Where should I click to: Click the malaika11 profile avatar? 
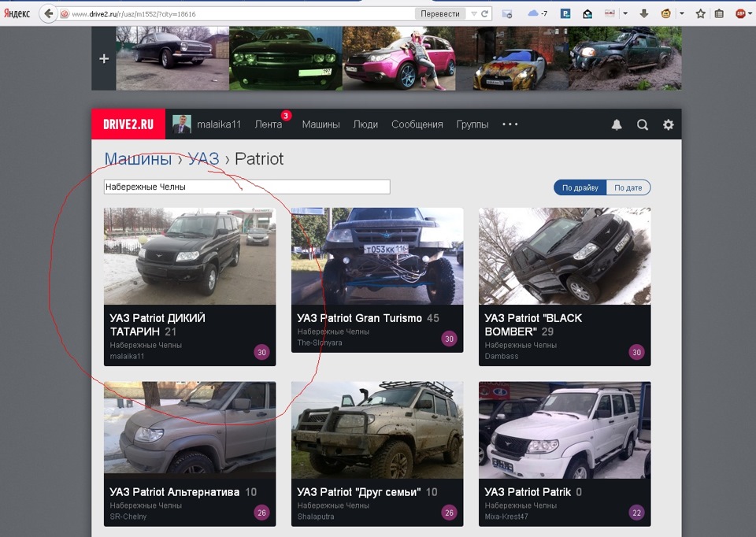coord(182,124)
